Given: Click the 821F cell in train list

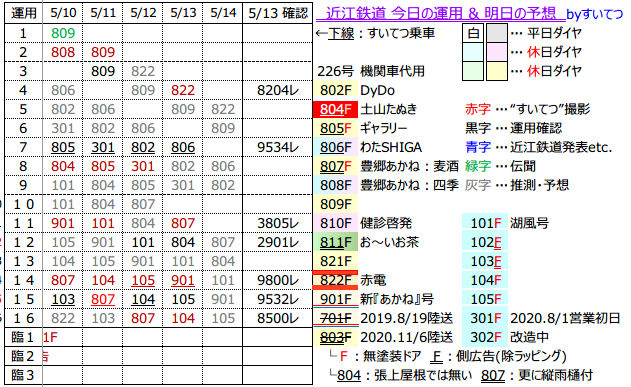Looking at the screenshot, I should pyautogui.click(x=335, y=261).
